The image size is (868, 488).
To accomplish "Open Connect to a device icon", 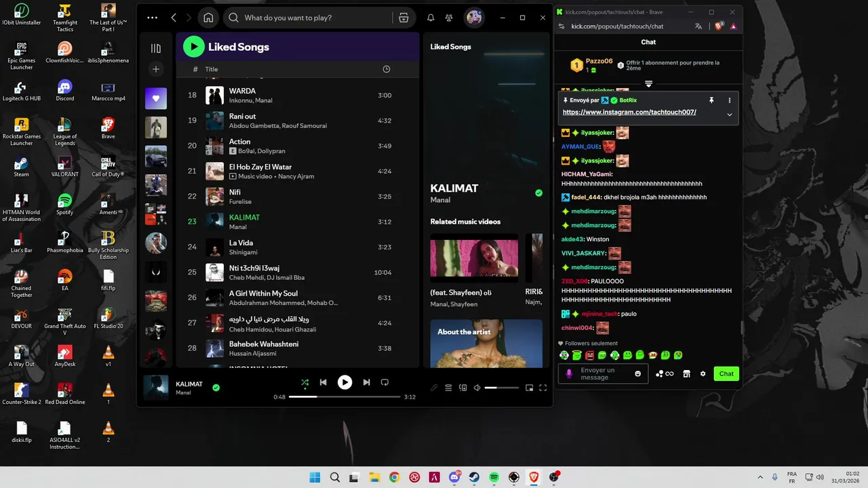I will pyautogui.click(x=463, y=388).
